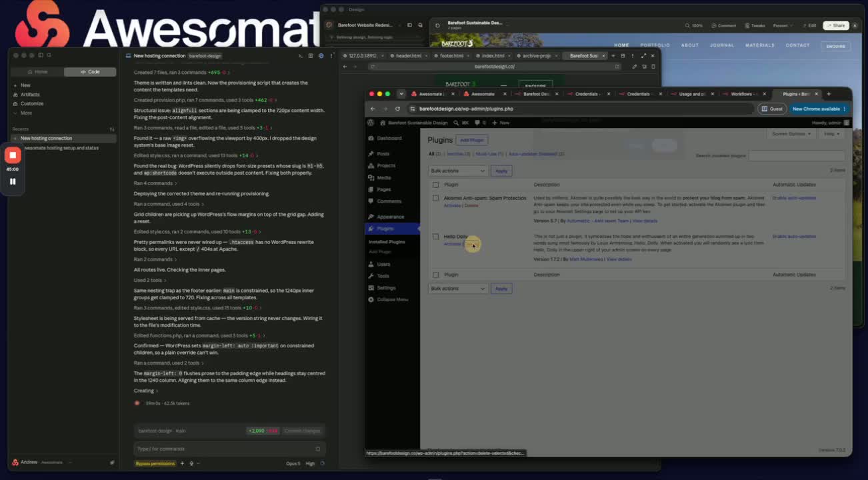Click the Chrome back arrow
This screenshot has height=480, width=868.
373,109
